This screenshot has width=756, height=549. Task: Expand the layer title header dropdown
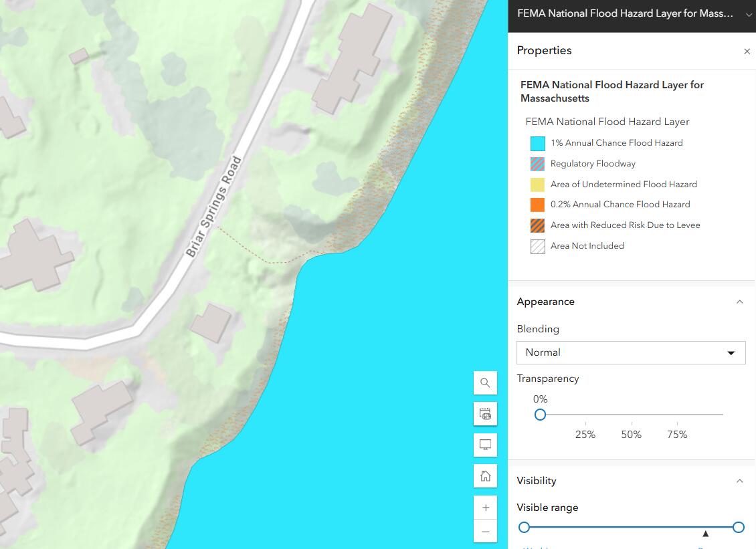pyautogui.click(x=748, y=15)
